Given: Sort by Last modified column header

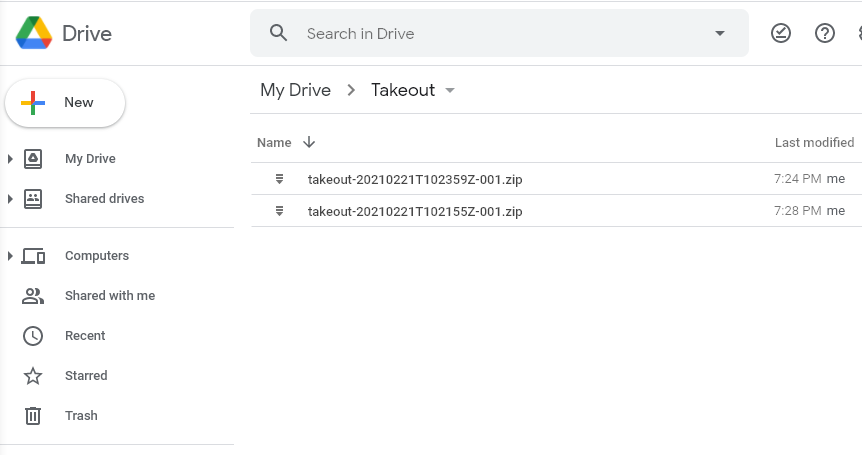Looking at the screenshot, I should pos(814,142).
